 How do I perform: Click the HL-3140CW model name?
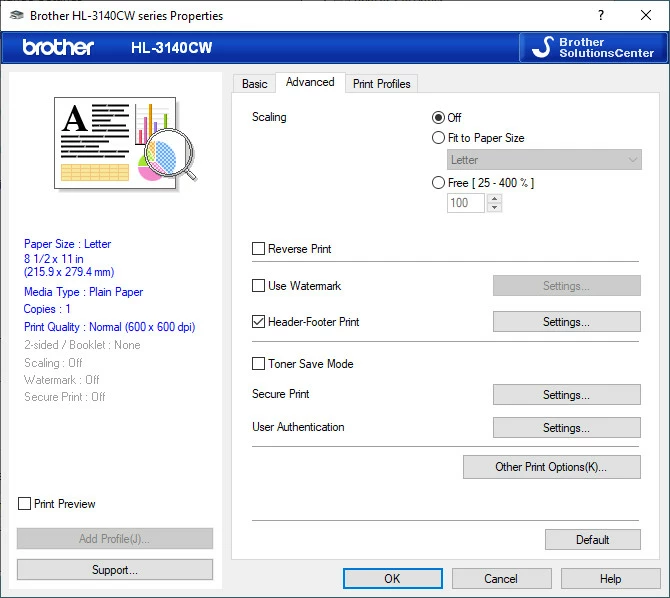click(x=171, y=47)
